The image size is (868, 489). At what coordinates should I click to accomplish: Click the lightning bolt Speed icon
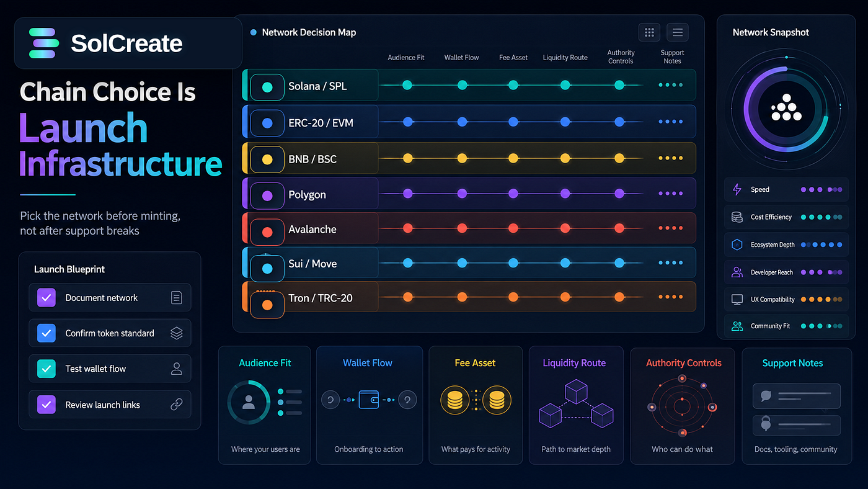click(x=737, y=189)
